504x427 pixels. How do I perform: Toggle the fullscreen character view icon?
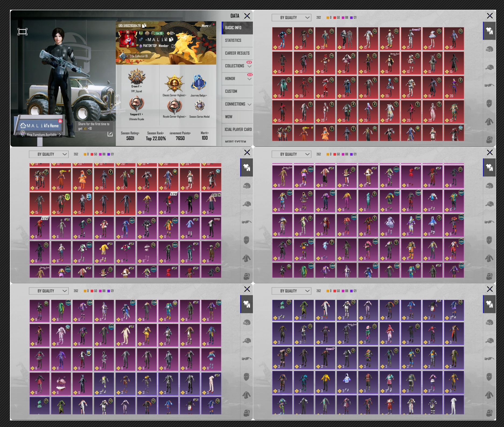[x=22, y=32]
